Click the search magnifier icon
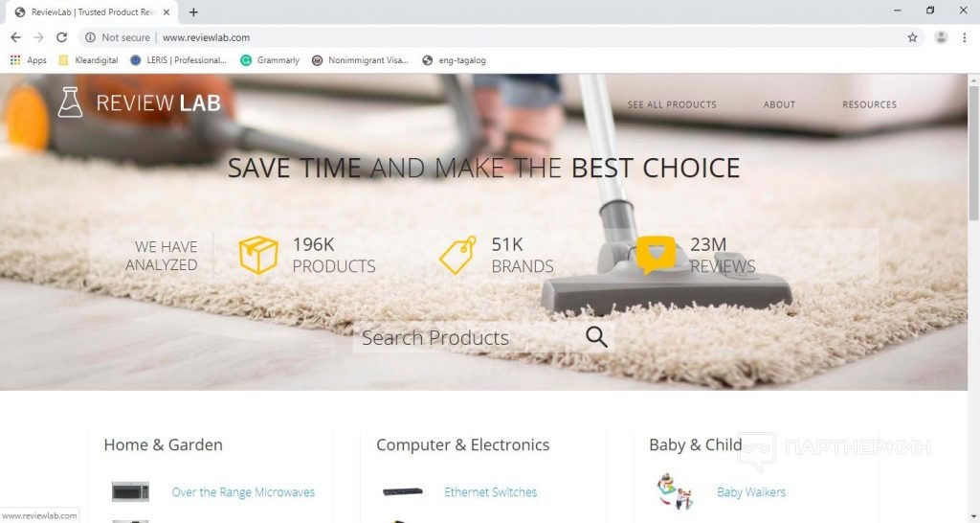The height and width of the screenshot is (523, 980). (x=596, y=336)
